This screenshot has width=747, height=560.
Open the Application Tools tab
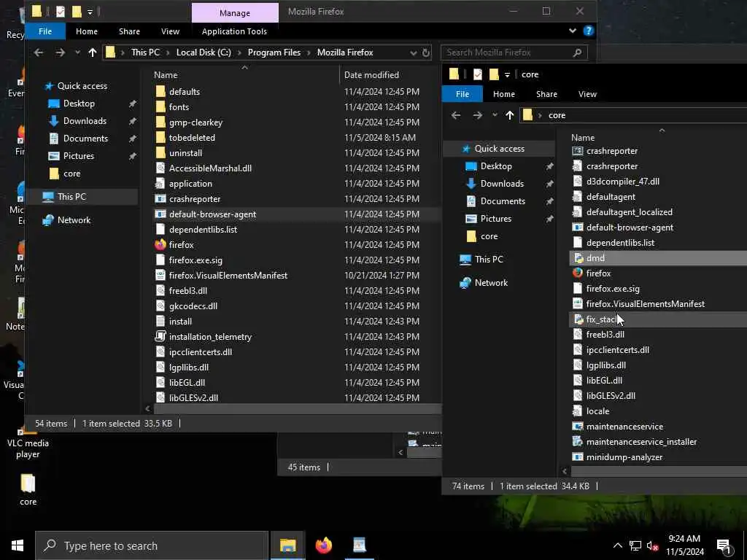click(234, 31)
